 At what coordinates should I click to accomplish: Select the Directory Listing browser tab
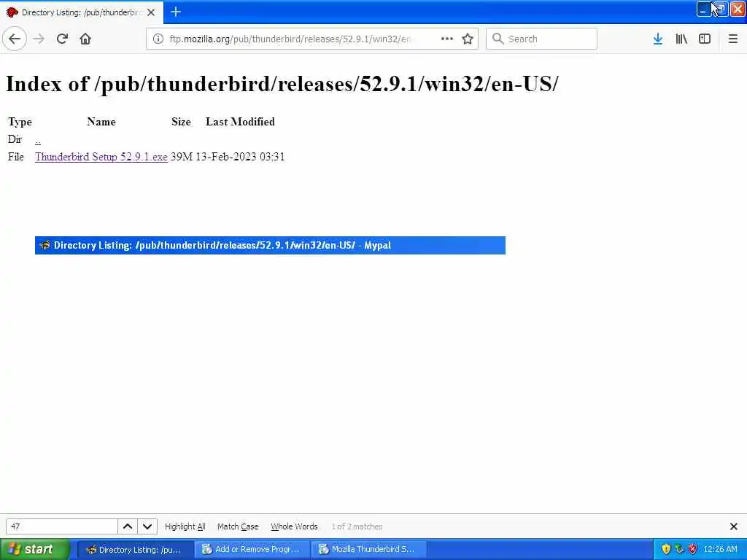pyautogui.click(x=82, y=12)
